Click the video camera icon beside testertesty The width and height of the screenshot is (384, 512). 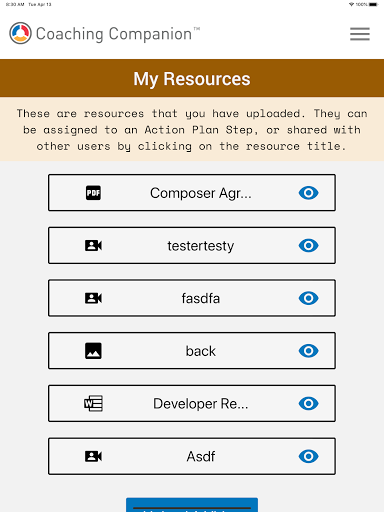point(93,246)
